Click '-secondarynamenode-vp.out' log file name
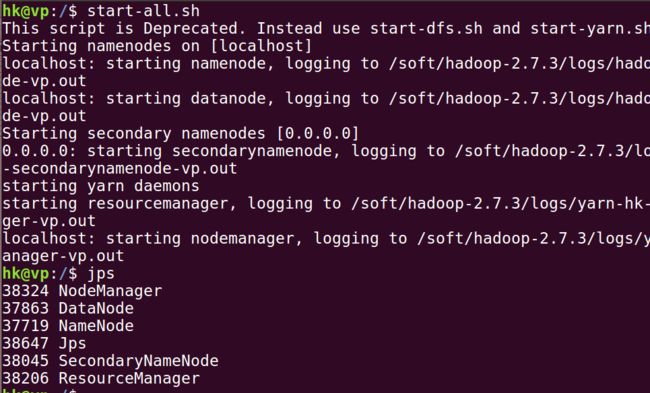Screen dimensions: 650x393 (120, 168)
